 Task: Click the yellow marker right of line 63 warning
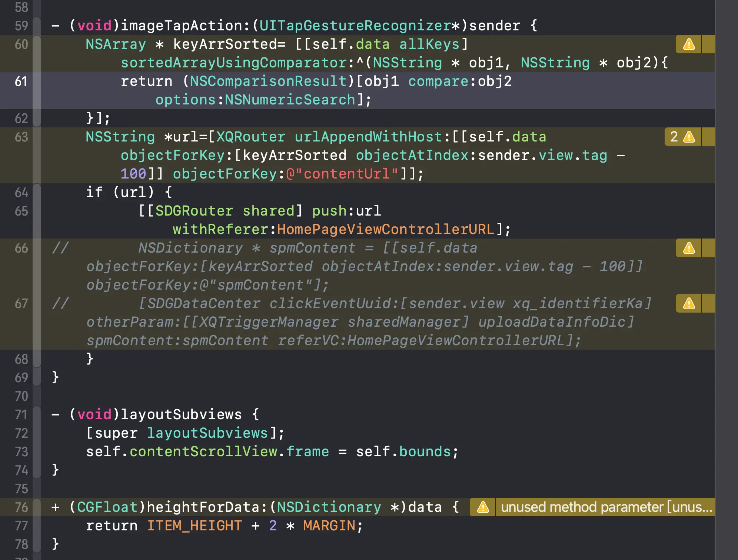708,137
